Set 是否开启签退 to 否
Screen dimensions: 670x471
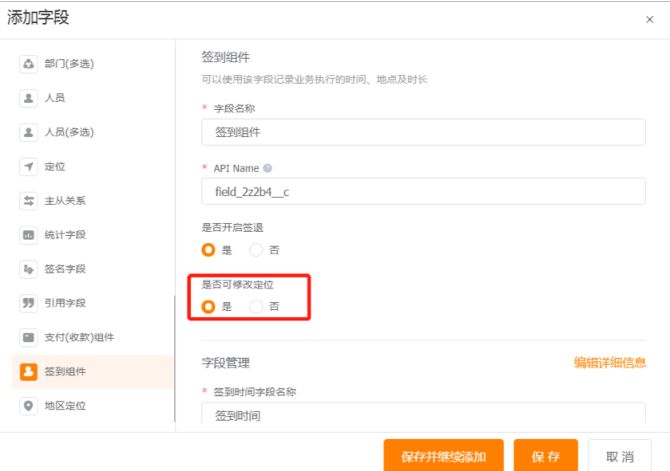256,250
